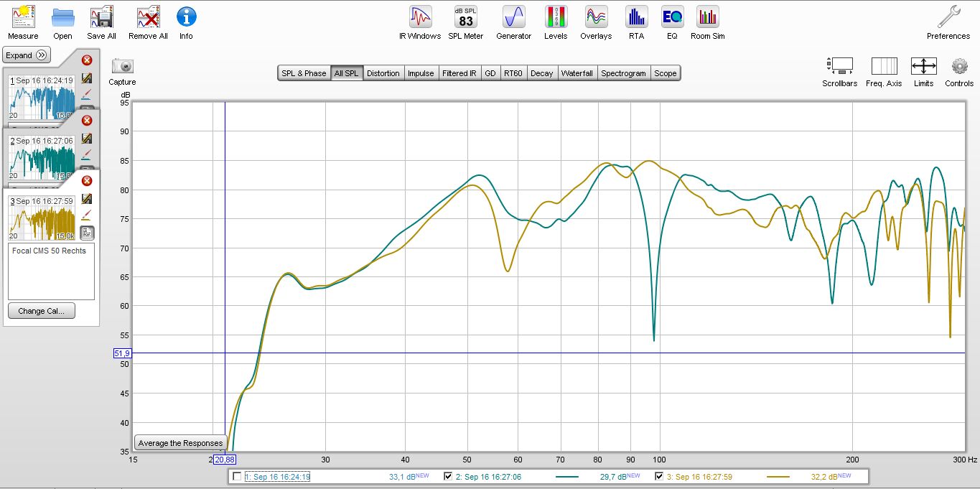Click Average the Responses button
Viewport: 980px width, 489px height.
pyautogui.click(x=181, y=443)
